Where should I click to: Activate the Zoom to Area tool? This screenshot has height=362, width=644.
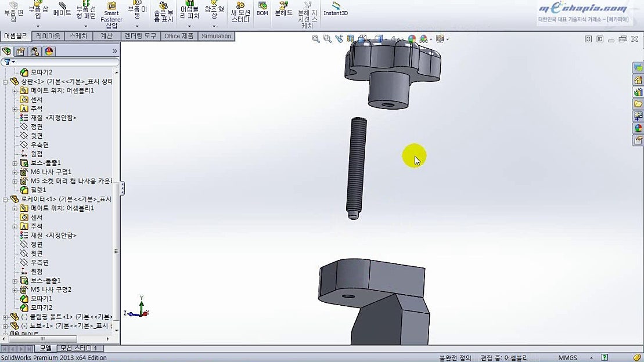pos(327,38)
